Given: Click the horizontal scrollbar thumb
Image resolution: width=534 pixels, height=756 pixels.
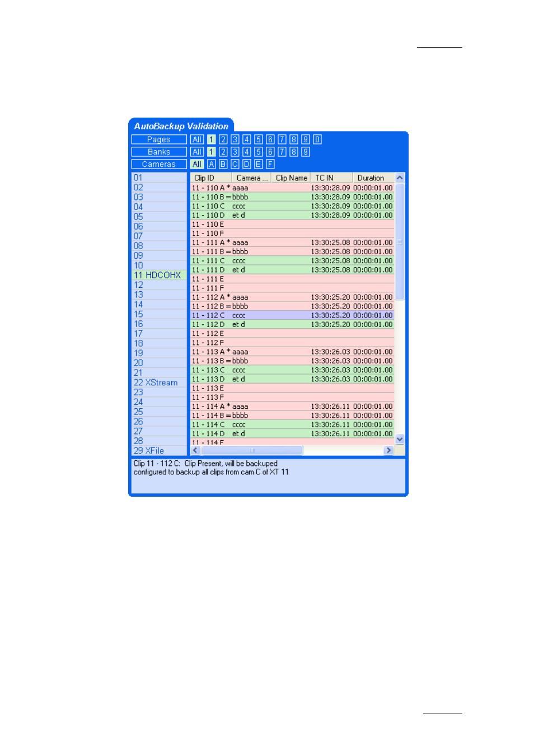Looking at the screenshot, I should (252, 450).
